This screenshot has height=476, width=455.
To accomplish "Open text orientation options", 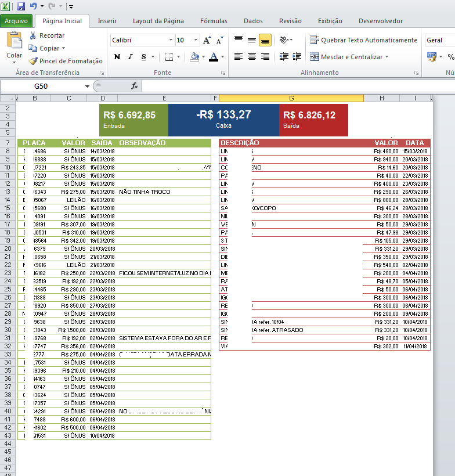I will [286, 40].
